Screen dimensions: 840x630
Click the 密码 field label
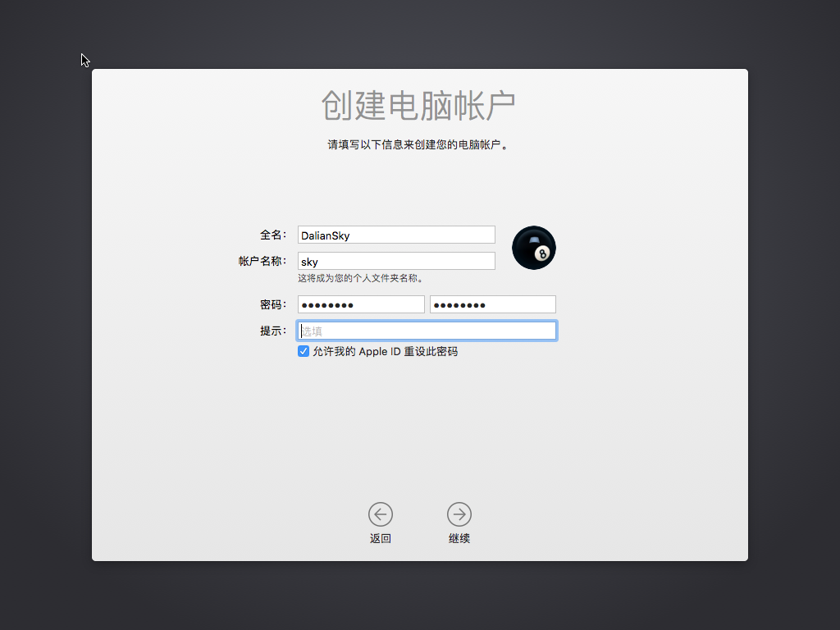coord(272,304)
